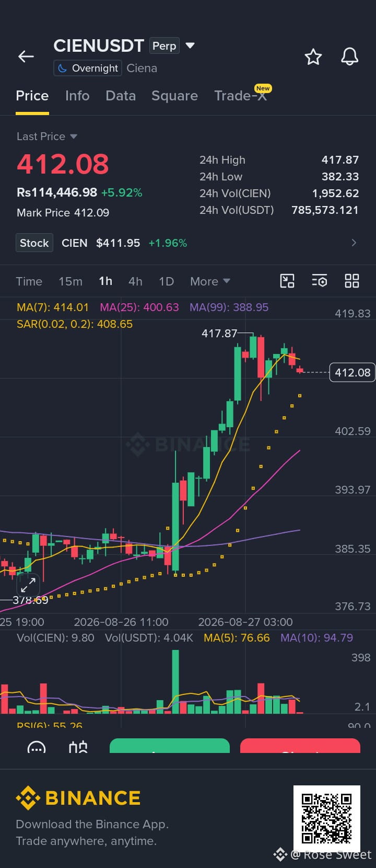Tap the 24h Low value 382.33
This screenshot has height=868, width=376.
click(x=340, y=177)
